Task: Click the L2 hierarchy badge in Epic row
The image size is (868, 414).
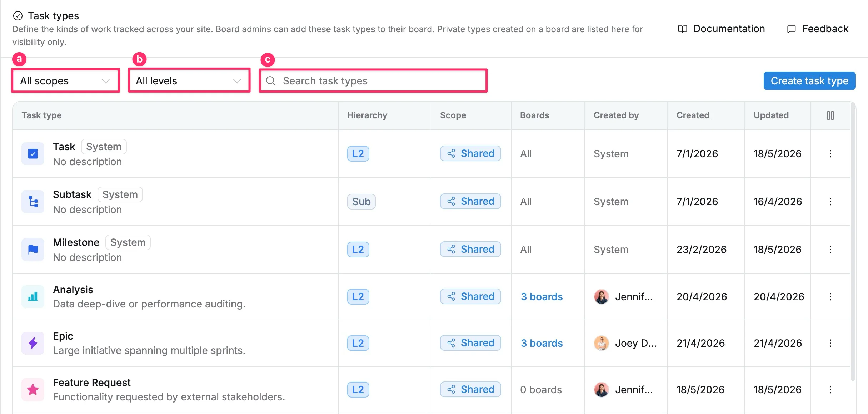Action: pos(358,343)
